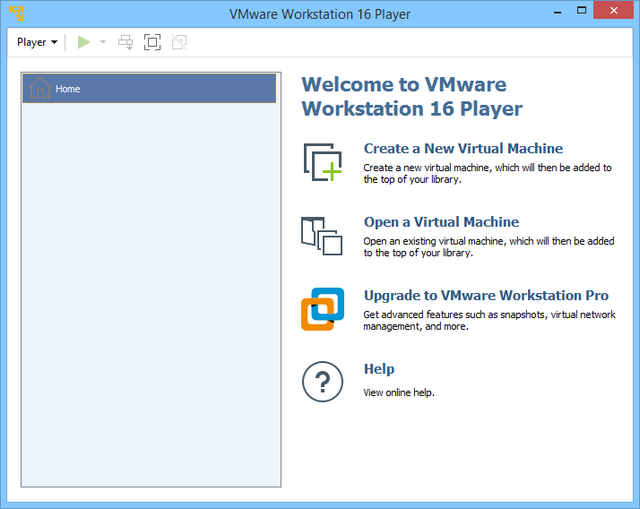Open the Player menu
Screen dimensions: 640x509
pyautogui.click(x=37, y=42)
